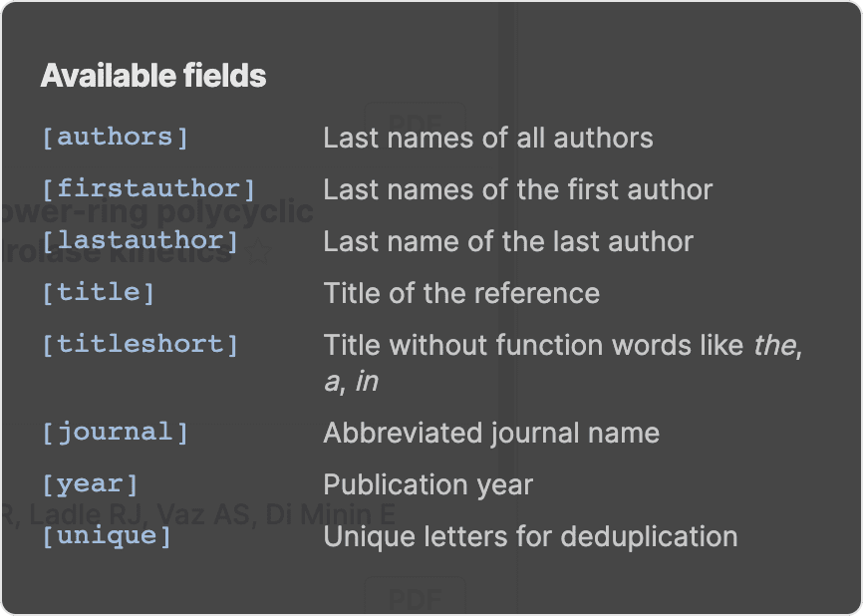Click 'Publication year' description

[428, 484]
